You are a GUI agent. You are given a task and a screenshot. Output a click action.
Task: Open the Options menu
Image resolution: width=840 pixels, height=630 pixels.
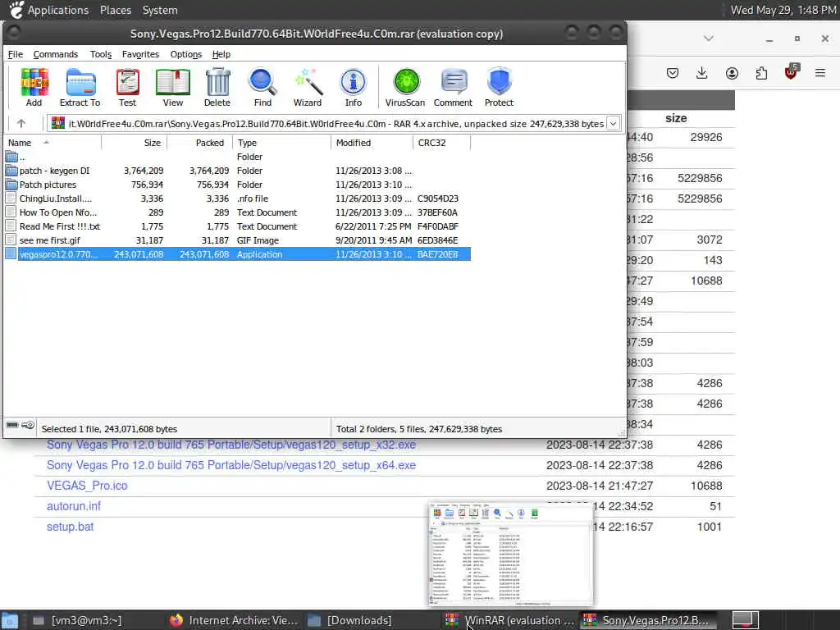click(x=186, y=54)
